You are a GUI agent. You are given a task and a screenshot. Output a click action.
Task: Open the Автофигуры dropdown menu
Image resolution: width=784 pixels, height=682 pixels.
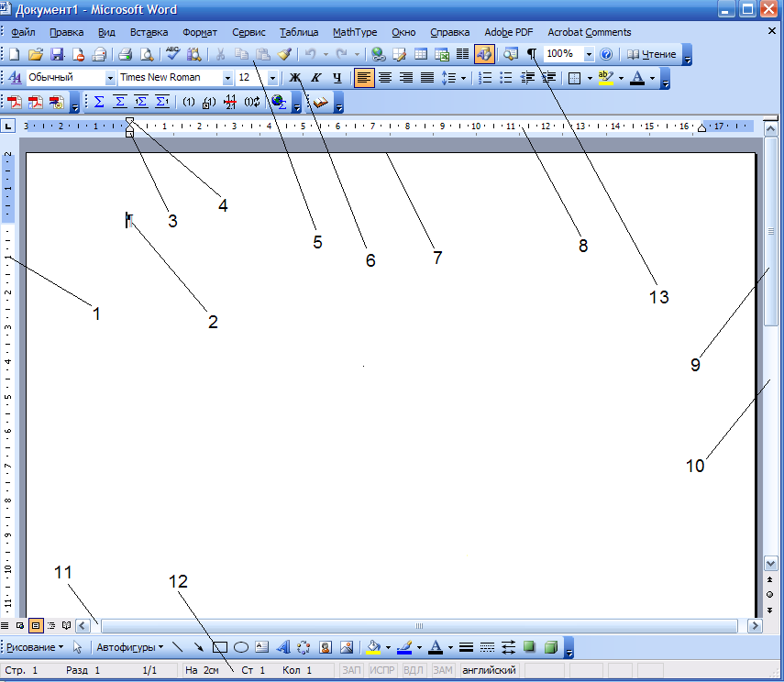129,647
